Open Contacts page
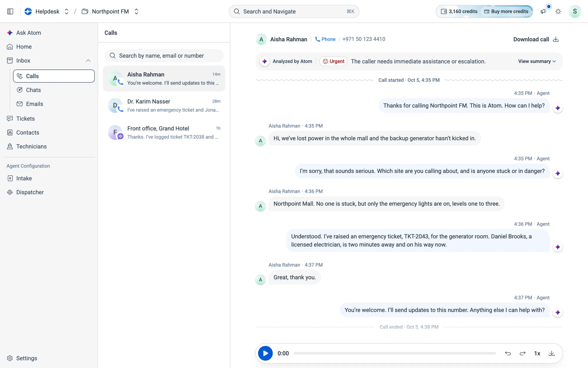Image resolution: width=588 pixels, height=368 pixels. (x=23, y=132)
